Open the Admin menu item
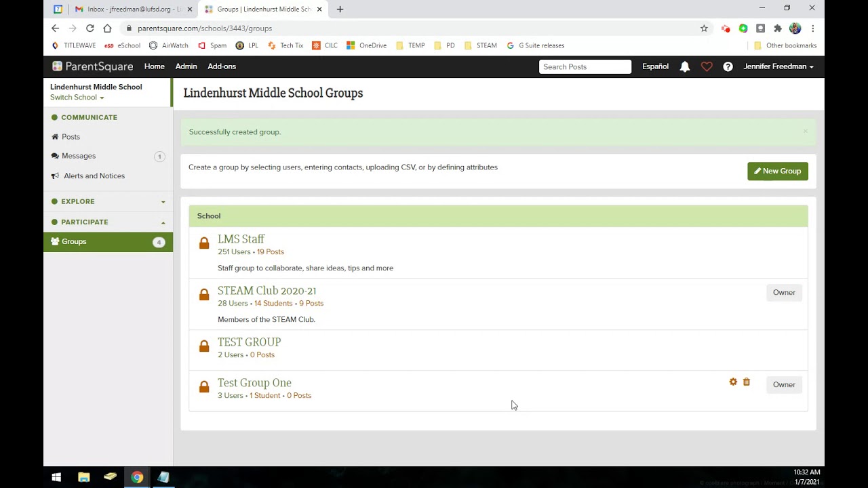This screenshot has height=488, width=868. coord(186,66)
